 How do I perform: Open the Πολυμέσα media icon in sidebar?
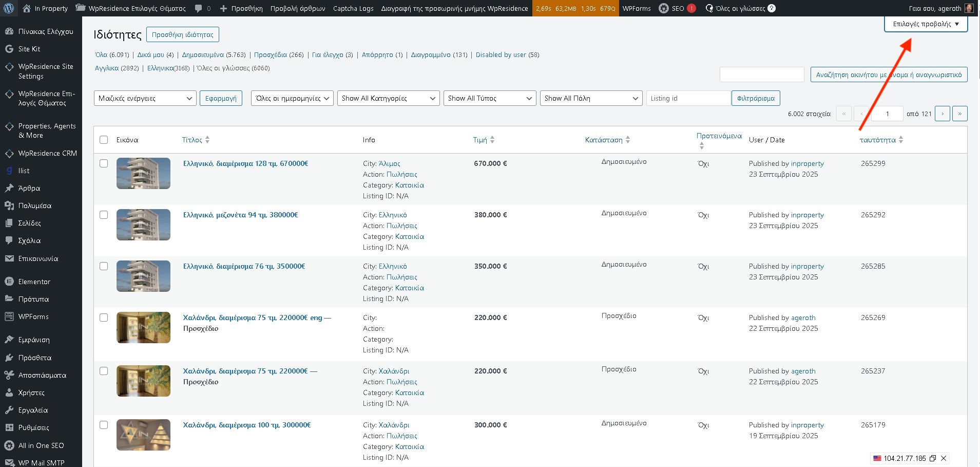[x=9, y=206]
